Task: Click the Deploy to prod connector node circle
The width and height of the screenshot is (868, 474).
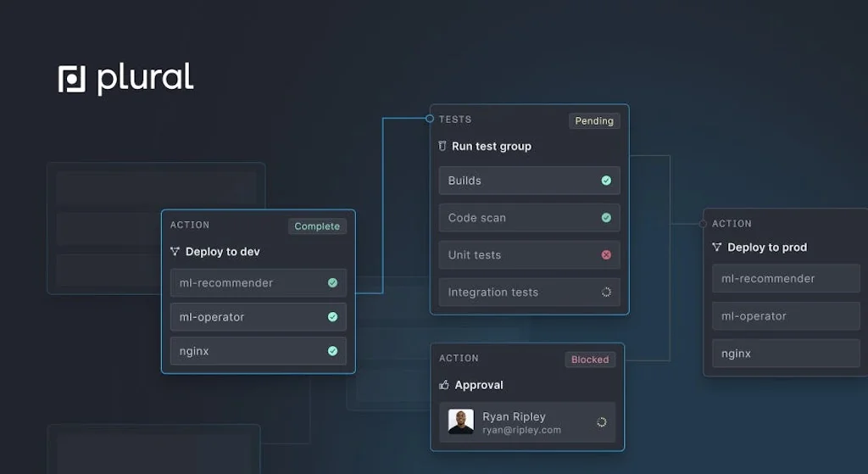Action: (x=703, y=224)
